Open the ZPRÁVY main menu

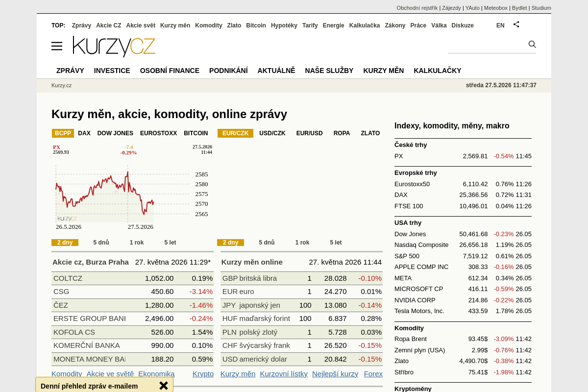70,71
